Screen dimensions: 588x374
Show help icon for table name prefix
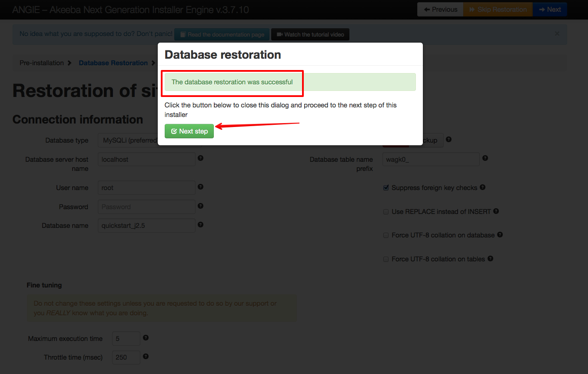point(485,158)
